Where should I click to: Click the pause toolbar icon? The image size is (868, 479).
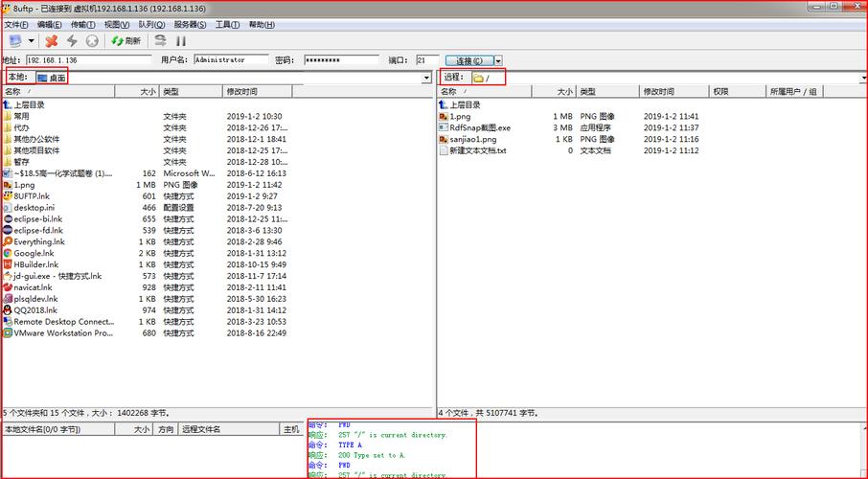[181, 41]
